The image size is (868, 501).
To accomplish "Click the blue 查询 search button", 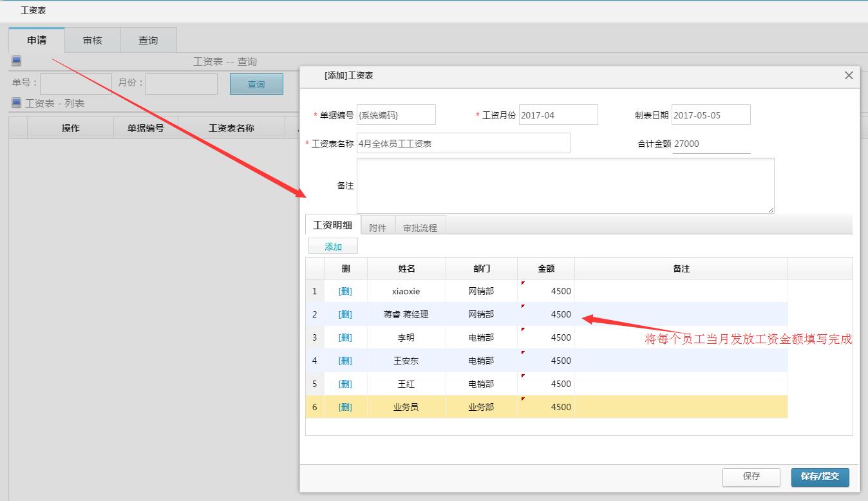I will tap(256, 84).
